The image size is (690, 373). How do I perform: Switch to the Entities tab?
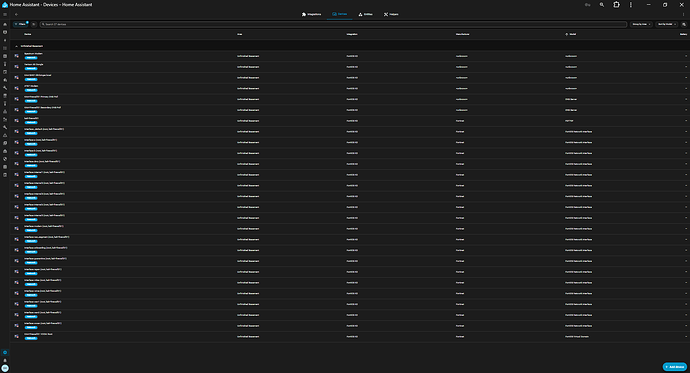pyautogui.click(x=366, y=15)
